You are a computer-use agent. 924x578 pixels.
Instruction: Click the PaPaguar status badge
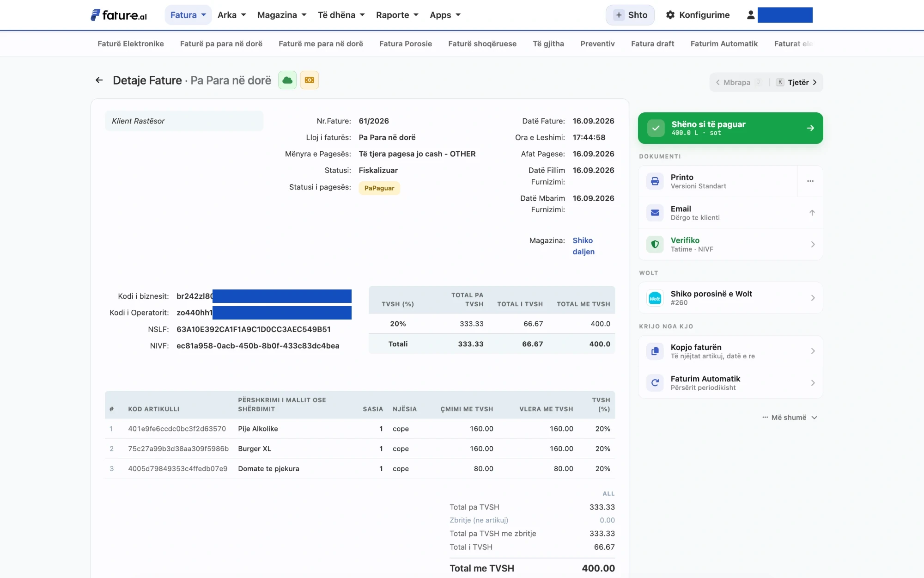(x=379, y=188)
